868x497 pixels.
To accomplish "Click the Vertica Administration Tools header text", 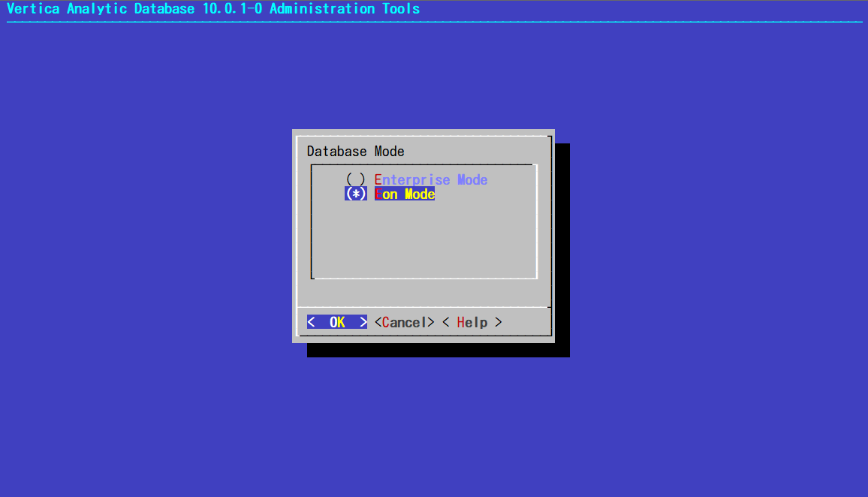I will tap(213, 9).
